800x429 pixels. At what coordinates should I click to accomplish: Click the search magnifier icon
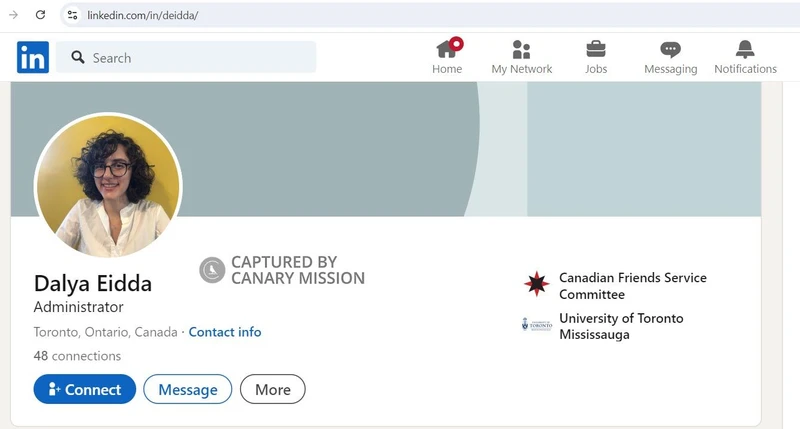click(x=78, y=57)
